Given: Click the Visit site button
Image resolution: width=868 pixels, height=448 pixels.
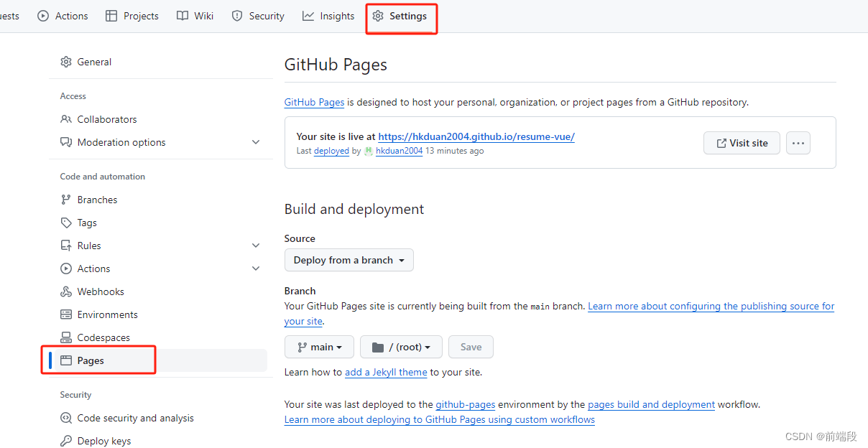Looking at the screenshot, I should click(x=742, y=143).
